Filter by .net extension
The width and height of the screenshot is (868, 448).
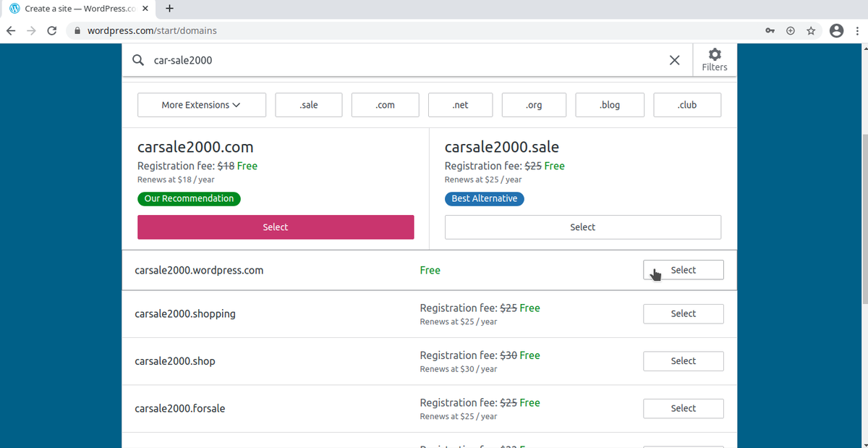coord(460,105)
